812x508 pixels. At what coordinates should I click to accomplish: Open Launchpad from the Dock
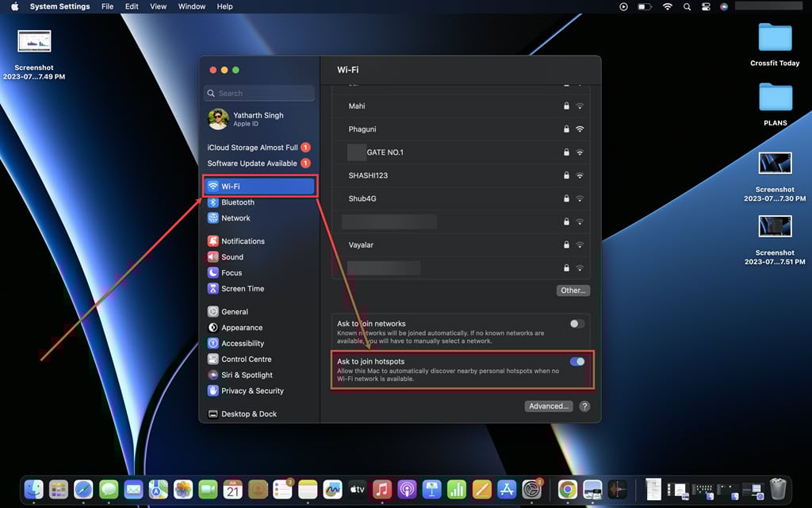59,489
